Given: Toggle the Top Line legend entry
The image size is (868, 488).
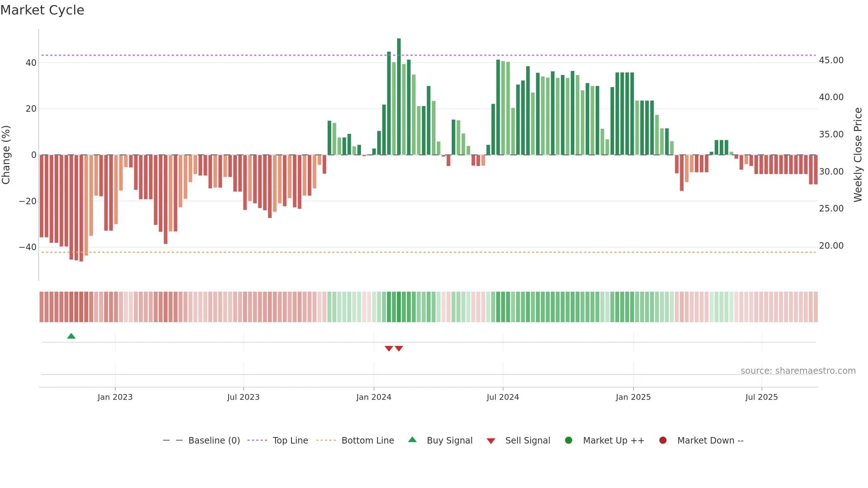Looking at the screenshot, I should (x=278, y=440).
